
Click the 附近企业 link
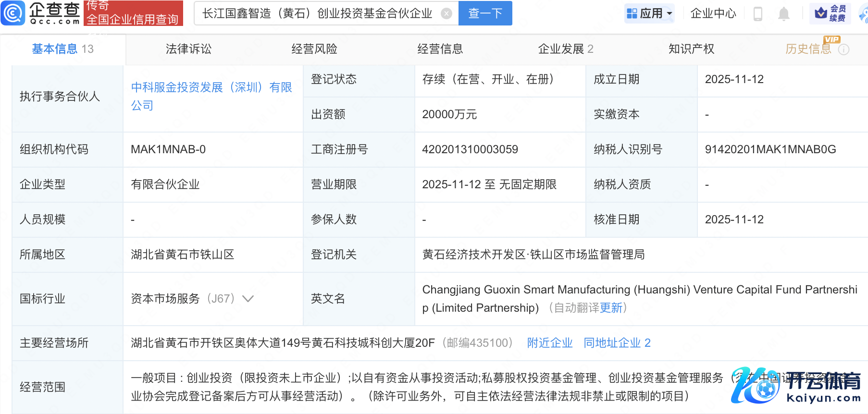click(x=550, y=343)
